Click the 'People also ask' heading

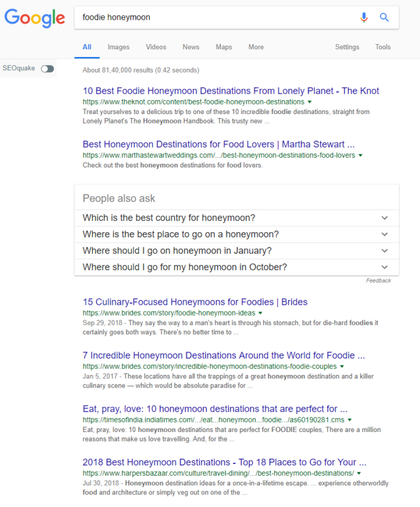(x=119, y=198)
